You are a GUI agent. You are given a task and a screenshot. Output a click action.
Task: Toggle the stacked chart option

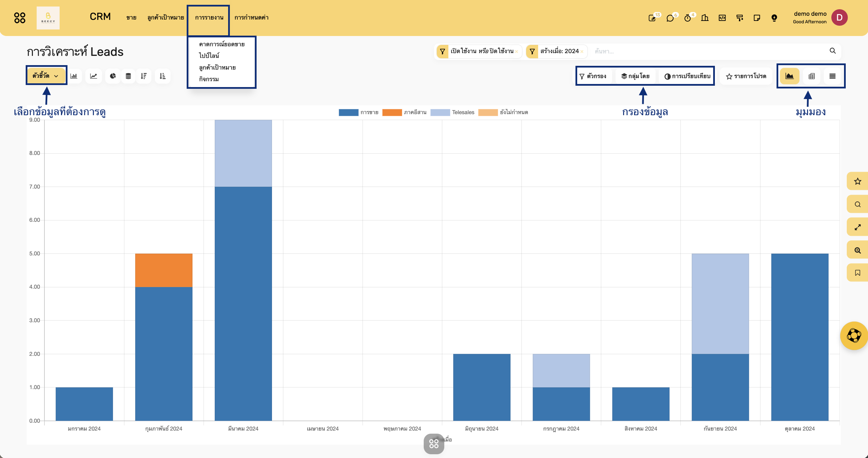click(128, 76)
